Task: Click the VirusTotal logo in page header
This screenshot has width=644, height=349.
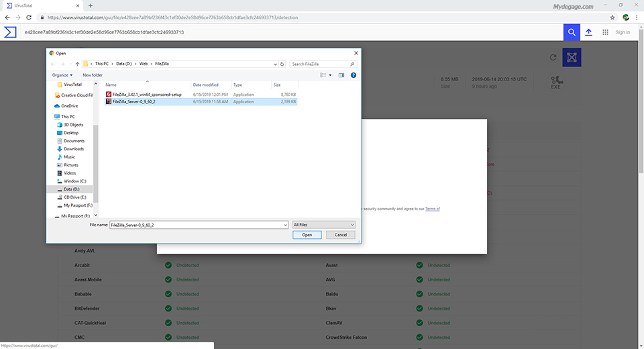Action: [10, 32]
